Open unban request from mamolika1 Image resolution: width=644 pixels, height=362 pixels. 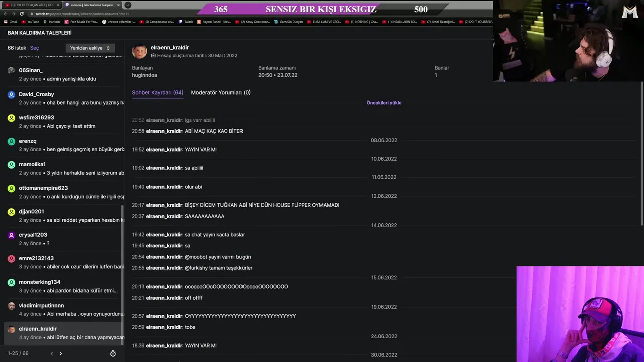coord(63,168)
